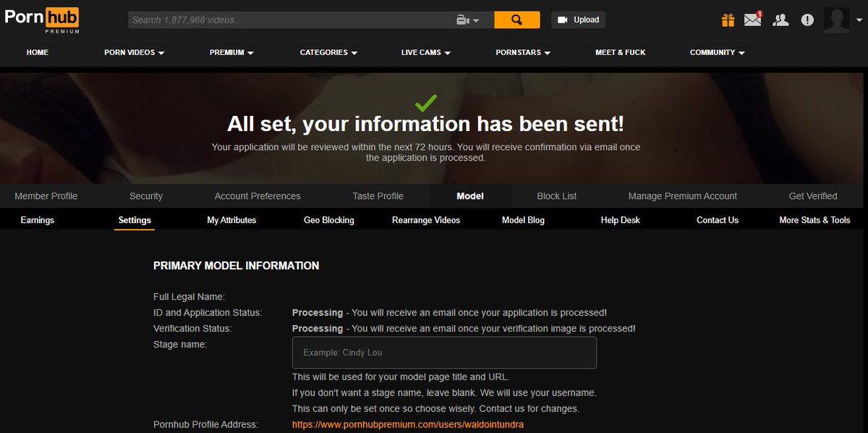Expand the Premium dropdown menu

231,52
